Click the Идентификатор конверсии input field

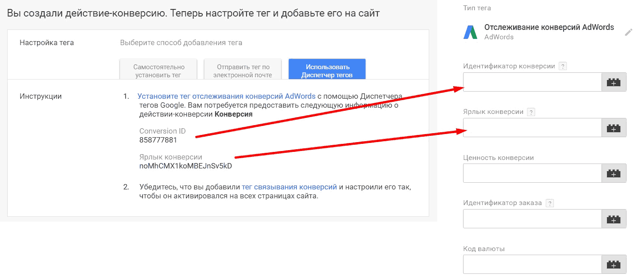point(532,82)
